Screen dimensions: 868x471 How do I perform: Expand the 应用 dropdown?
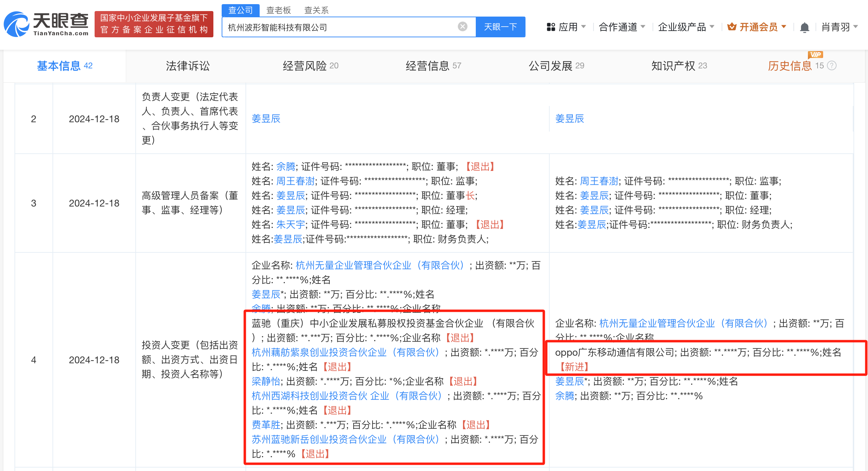point(572,27)
